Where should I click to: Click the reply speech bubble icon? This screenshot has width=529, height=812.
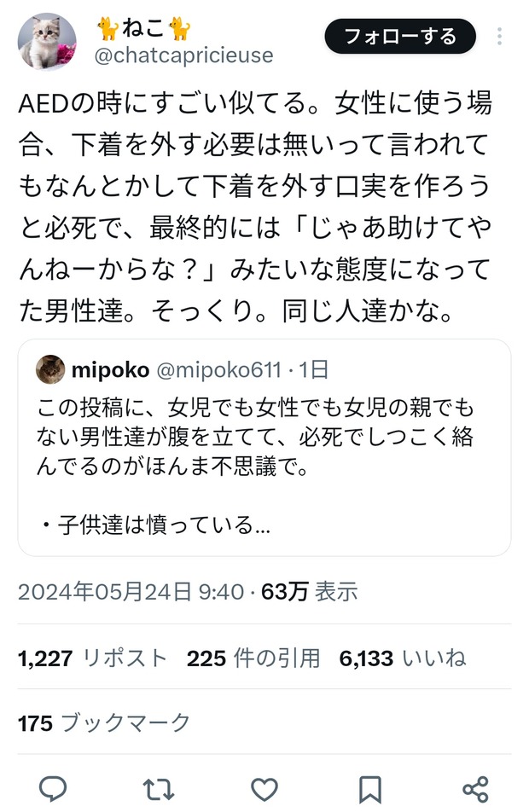[53, 788]
